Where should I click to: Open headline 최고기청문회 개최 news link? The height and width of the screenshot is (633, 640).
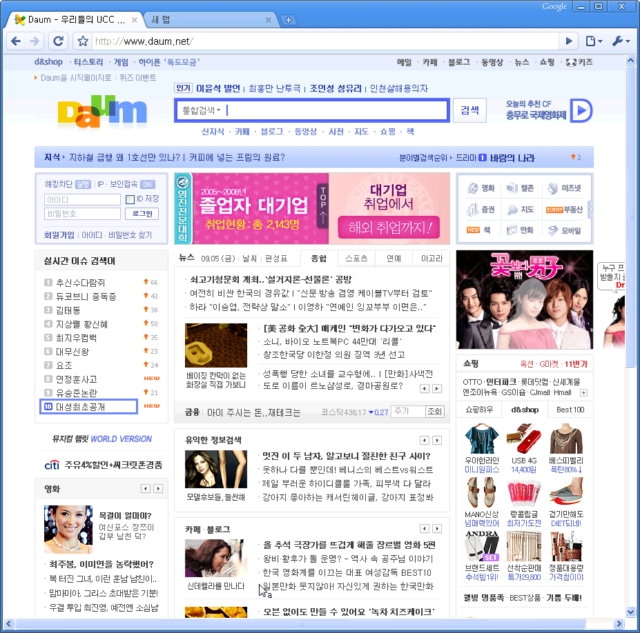[271, 280]
